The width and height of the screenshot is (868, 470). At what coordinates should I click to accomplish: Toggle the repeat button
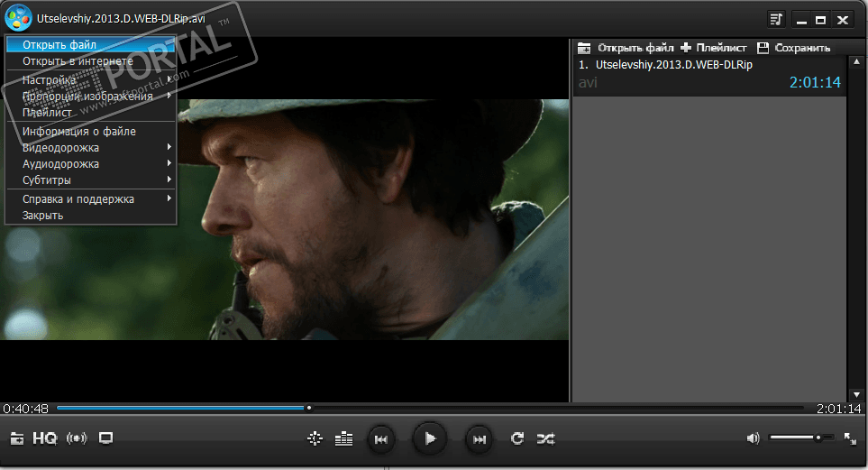point(517,439)
